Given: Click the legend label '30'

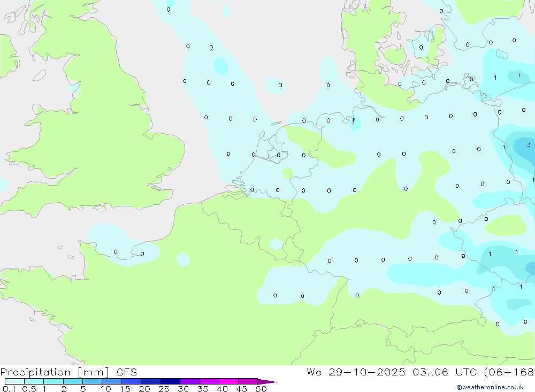Looking at the screenshot, I should 183,389.
